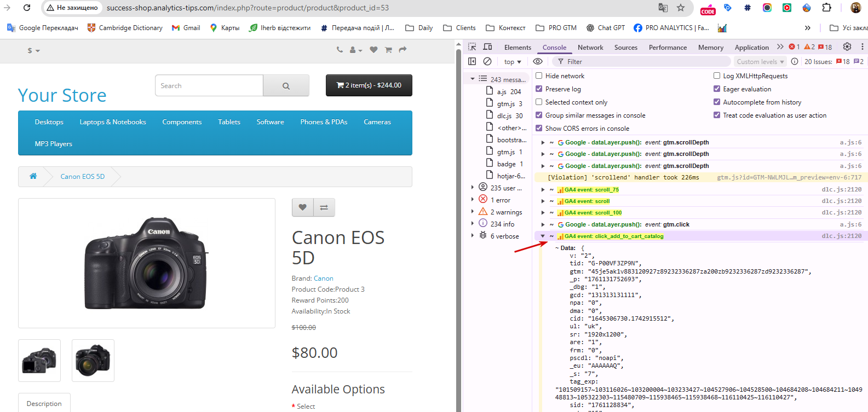Click the console settings info icon beside Custom levels
This screenshot has height=412, width=868.
795,61
